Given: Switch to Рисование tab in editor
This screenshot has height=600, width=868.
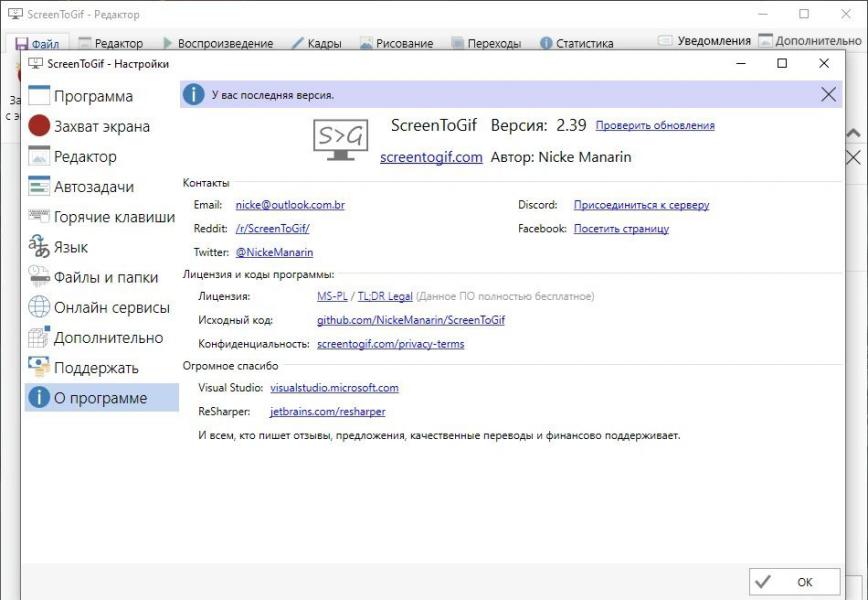Looking at the screenshot, I should coord(396,43).
